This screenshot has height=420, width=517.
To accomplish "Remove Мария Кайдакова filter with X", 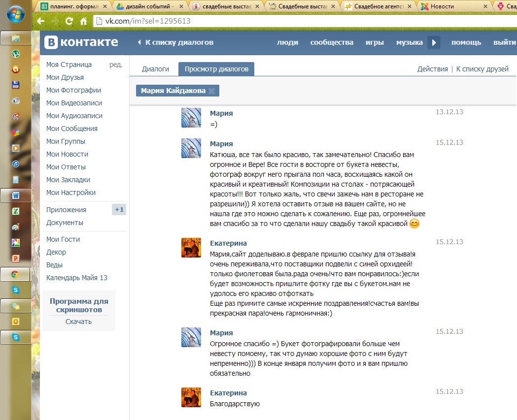I will [212, 91].
